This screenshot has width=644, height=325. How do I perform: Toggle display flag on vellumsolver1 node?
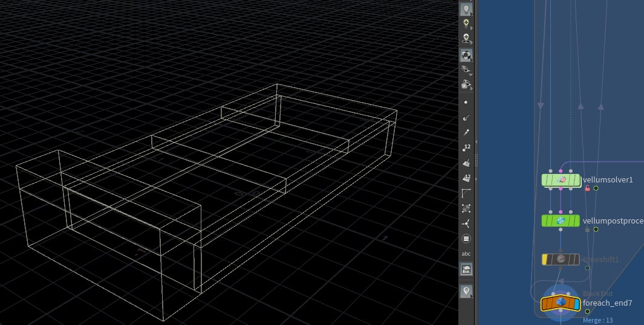pos(577,180)
